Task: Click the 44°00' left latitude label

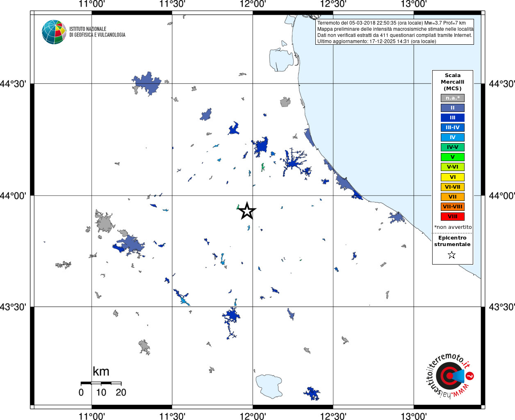Action: coord(13,196)
